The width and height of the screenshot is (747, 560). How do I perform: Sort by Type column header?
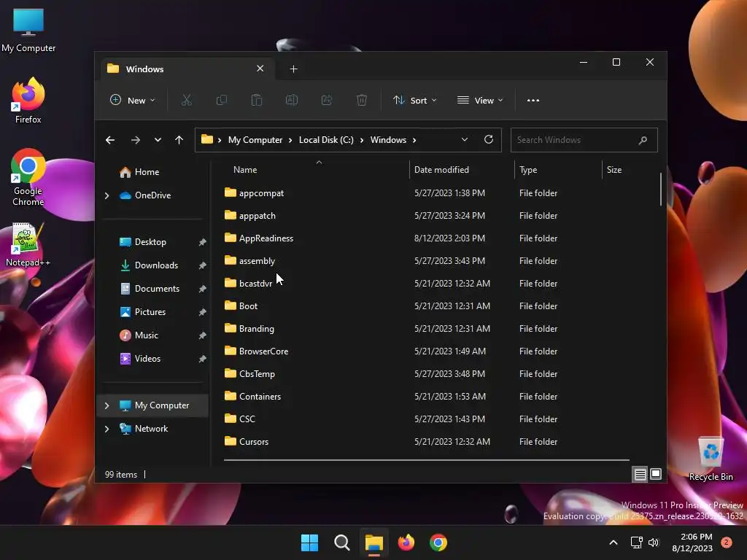(558, 169)
